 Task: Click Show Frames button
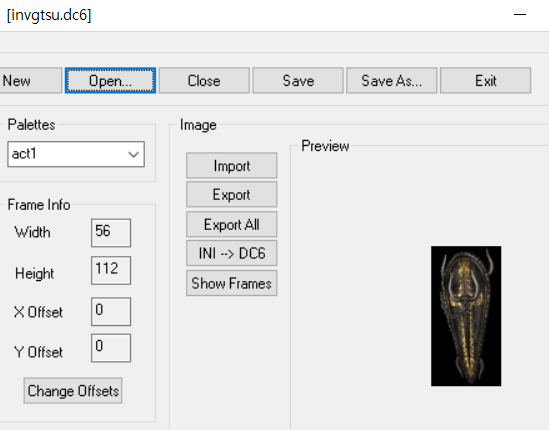tap(232, 283)
